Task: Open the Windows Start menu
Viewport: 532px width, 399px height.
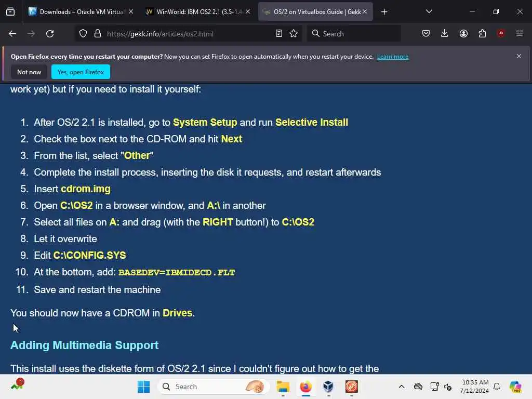Action: click(x=143, y=387)
